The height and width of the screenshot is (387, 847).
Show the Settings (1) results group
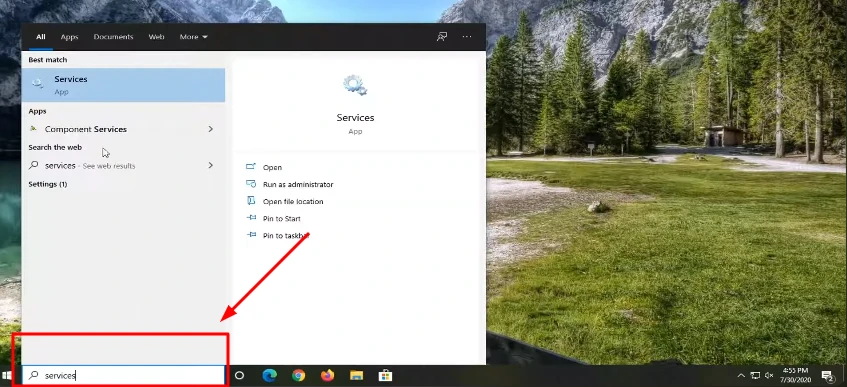(x=48, y=184)
